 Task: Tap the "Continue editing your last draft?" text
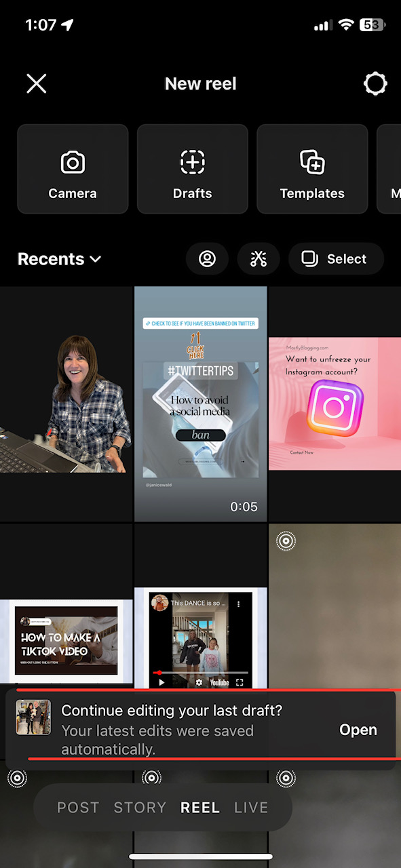pyautogui.click(x=172, y=711)
